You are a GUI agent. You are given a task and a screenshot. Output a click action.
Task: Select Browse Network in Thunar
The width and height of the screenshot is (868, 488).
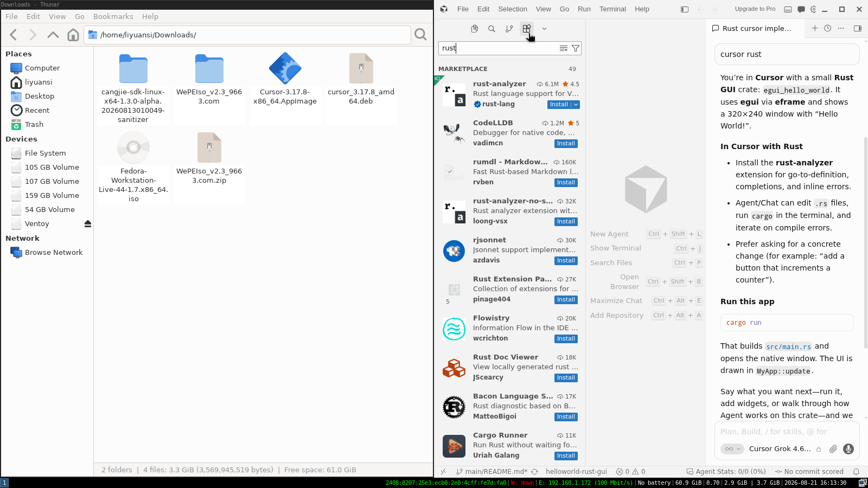pyautogui.click(x=54, y=253)
